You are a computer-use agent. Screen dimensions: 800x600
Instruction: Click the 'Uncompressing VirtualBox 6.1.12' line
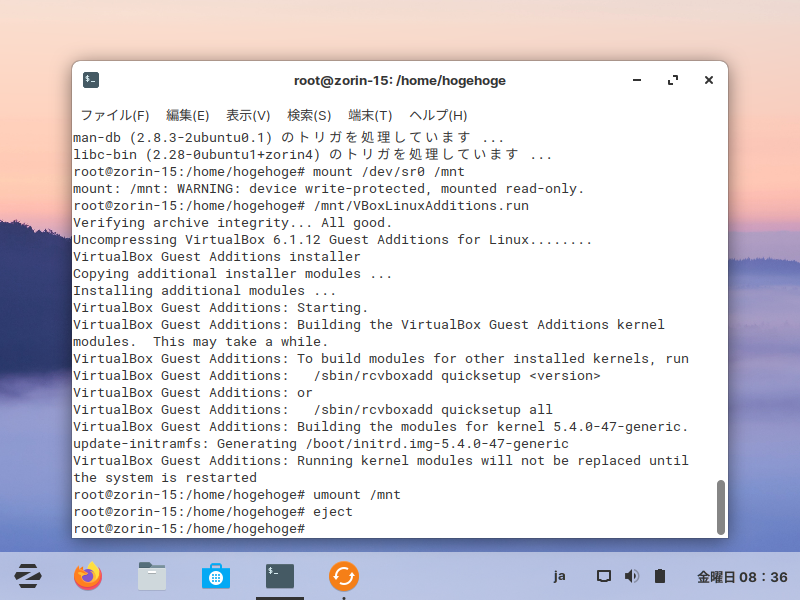coord(333,240)
